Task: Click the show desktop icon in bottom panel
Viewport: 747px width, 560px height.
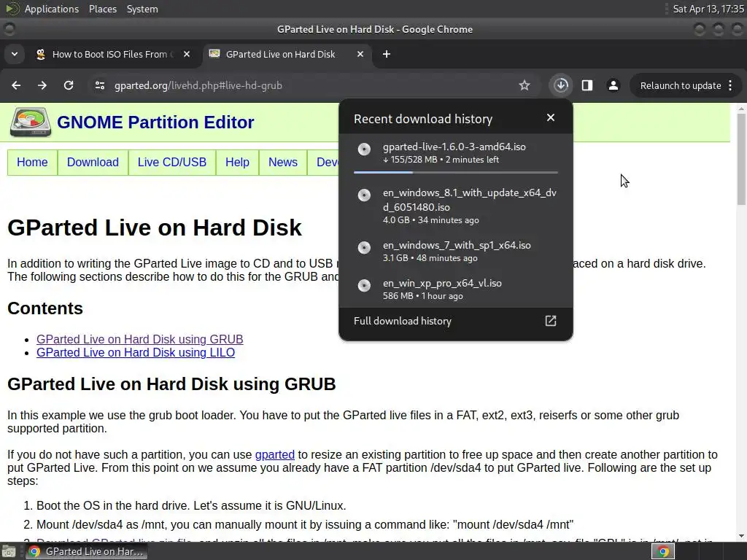Action: 9,551
